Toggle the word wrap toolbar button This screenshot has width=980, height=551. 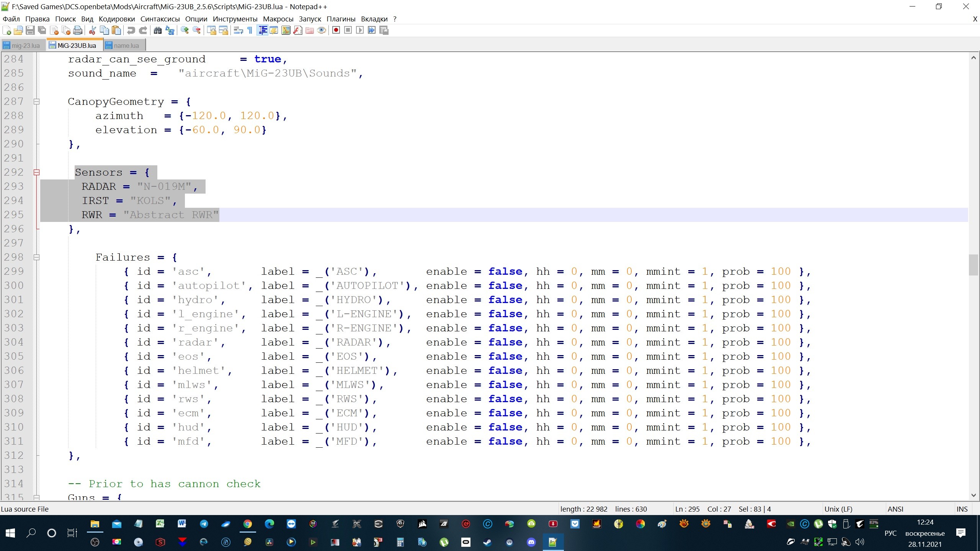238,30
